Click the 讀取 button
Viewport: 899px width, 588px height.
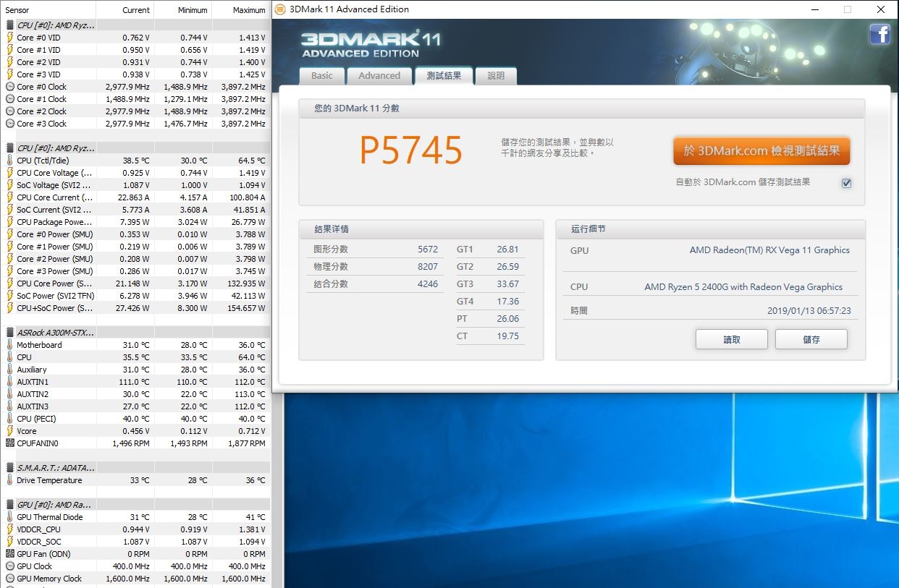732,340
